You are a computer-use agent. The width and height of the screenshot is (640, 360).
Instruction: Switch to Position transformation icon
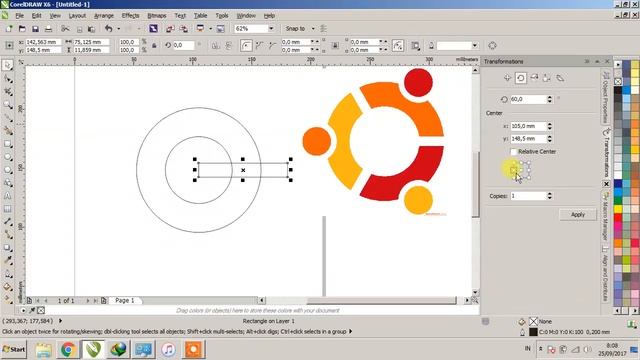tap(507, 78)
